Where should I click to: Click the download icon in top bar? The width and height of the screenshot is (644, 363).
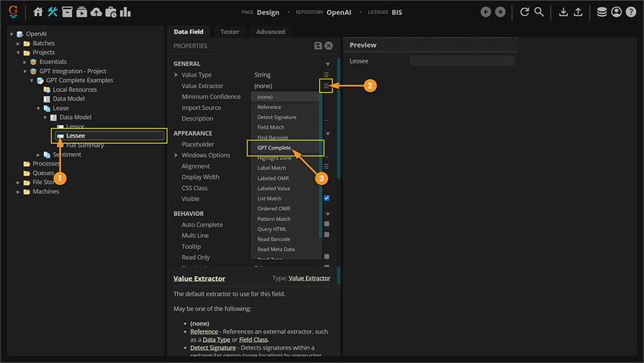(563, 12)
